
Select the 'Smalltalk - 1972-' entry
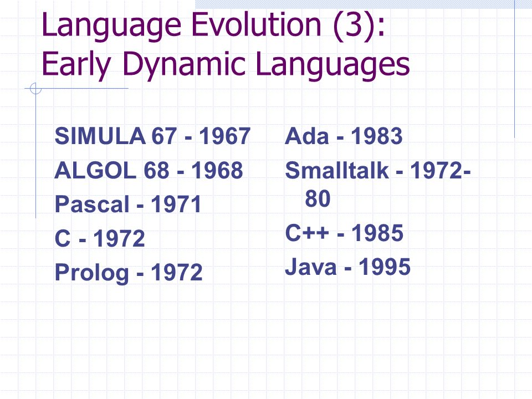(378, 170)
